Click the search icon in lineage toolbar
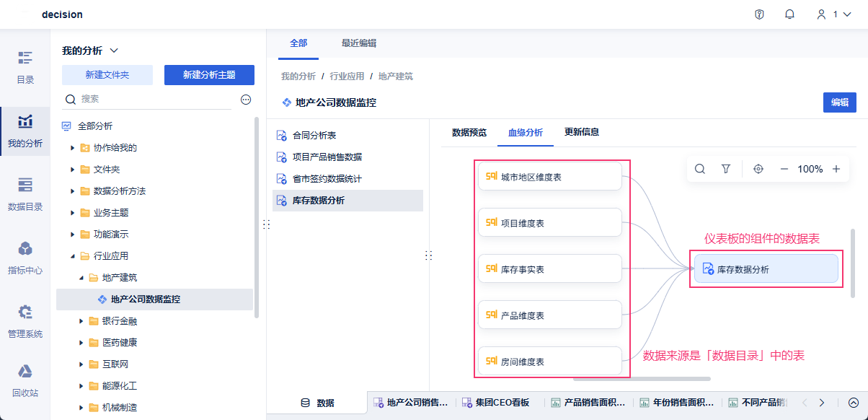The width and height of the screenshot is (868, 420). click(700, 169)
